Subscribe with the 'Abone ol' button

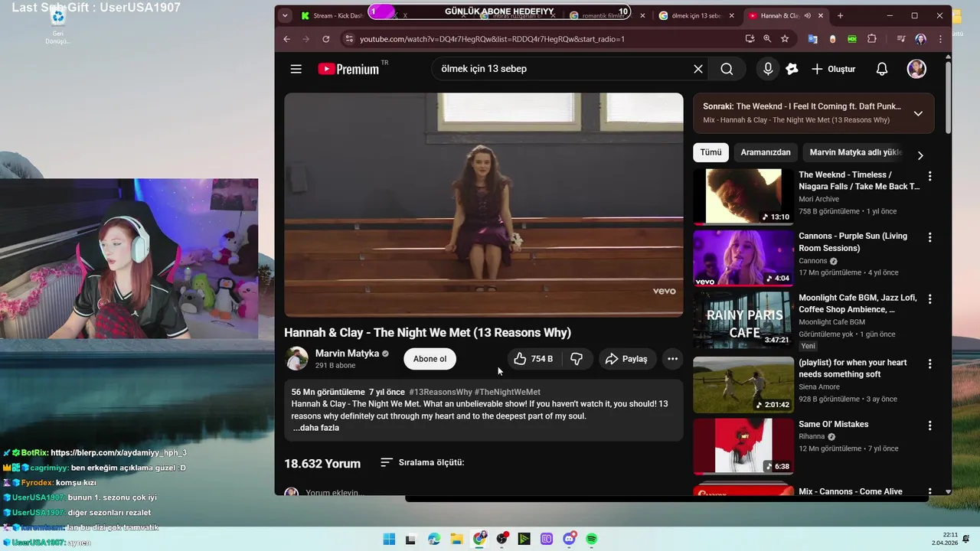pos(430,359)
